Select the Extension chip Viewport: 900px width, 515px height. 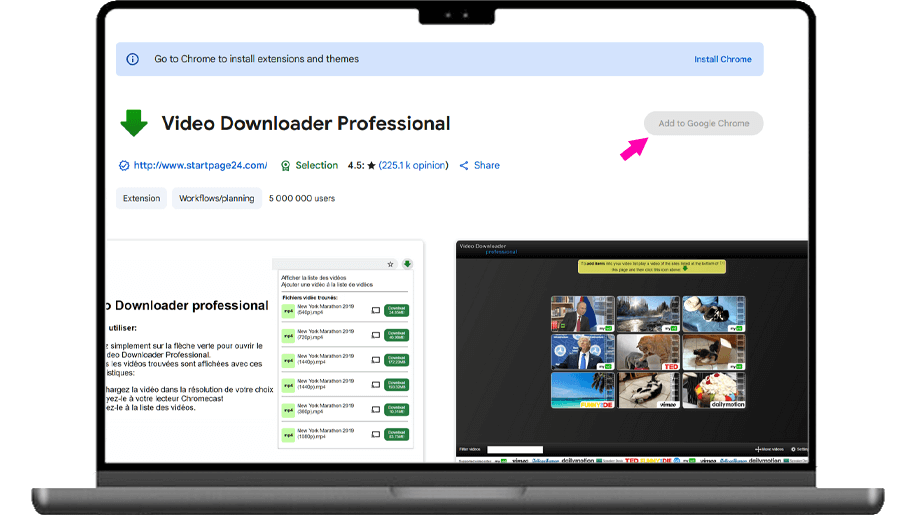coord(141,198)
